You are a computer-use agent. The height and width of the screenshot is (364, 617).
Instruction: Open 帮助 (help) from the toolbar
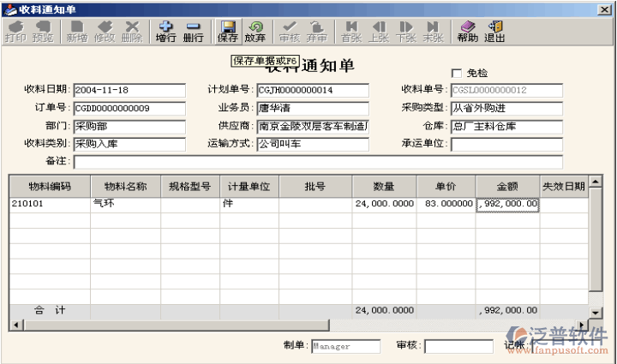point(468,32)
